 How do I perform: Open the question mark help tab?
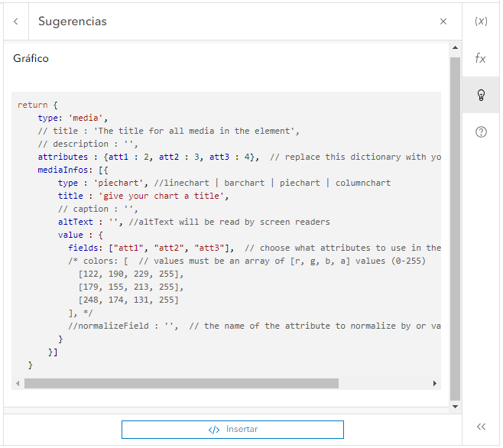[x=481, y=131]
